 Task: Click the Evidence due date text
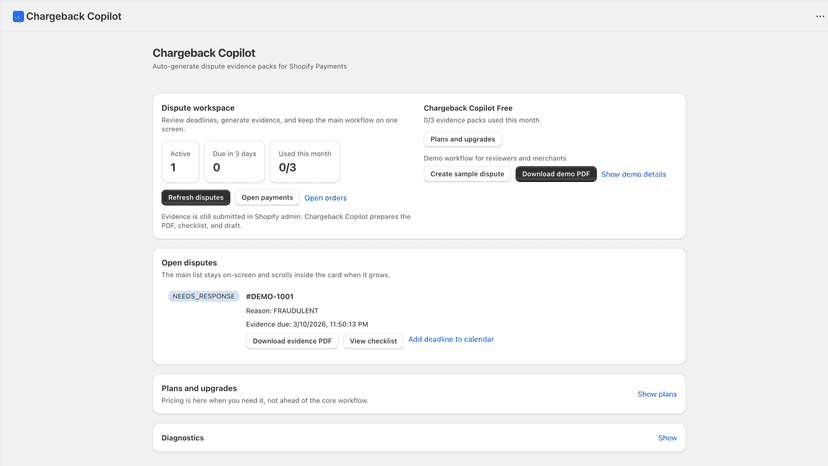pos(307,324)
